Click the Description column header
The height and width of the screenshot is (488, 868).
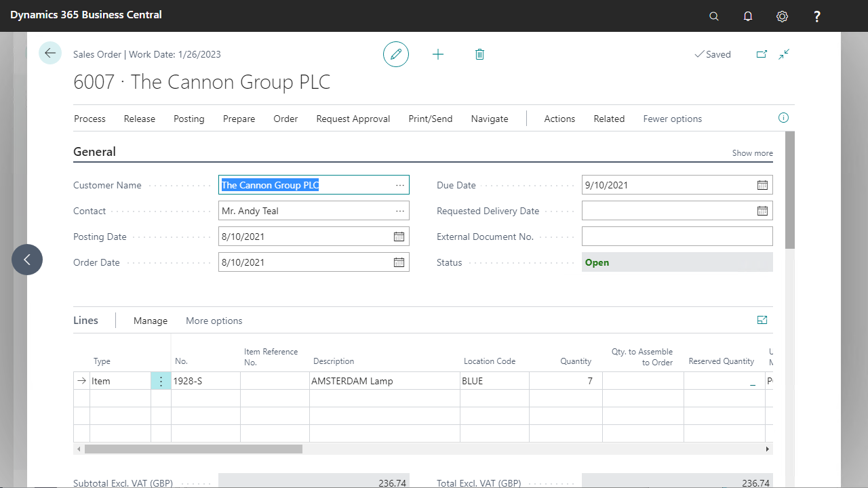pyautogui.click(x=334, y=361)
